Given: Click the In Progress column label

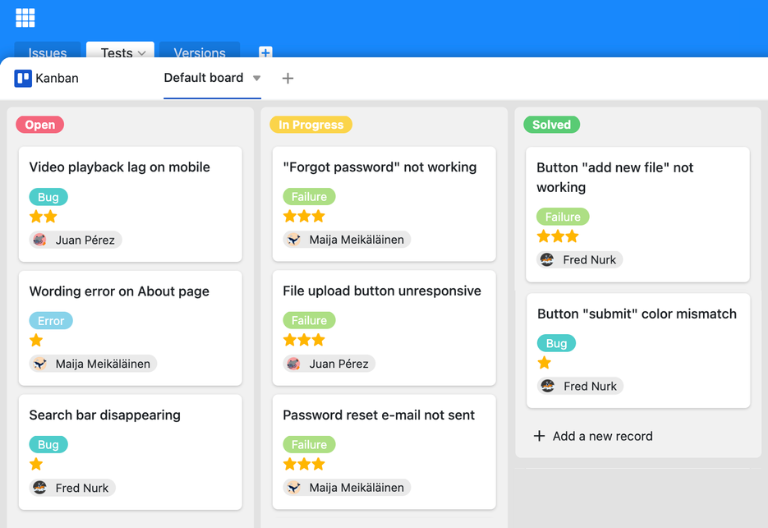Looking at the screenshot, I should (x=311, y=125).
